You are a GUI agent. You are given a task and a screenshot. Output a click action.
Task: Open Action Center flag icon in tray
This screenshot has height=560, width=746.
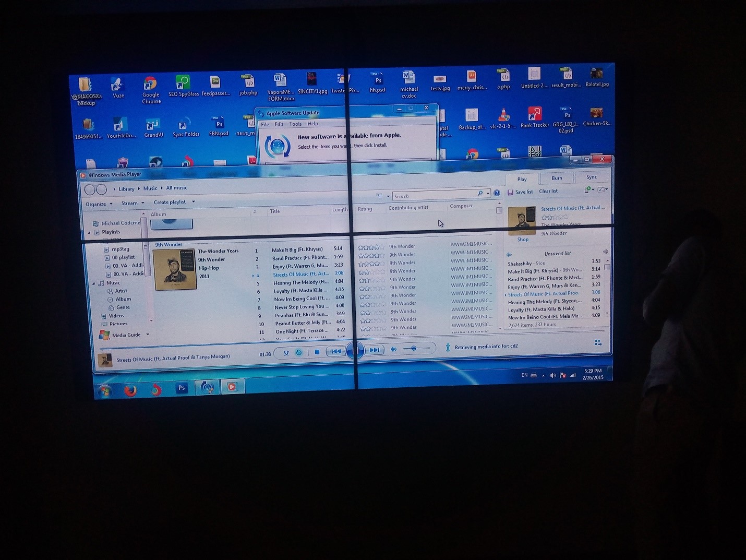(562, 375)
